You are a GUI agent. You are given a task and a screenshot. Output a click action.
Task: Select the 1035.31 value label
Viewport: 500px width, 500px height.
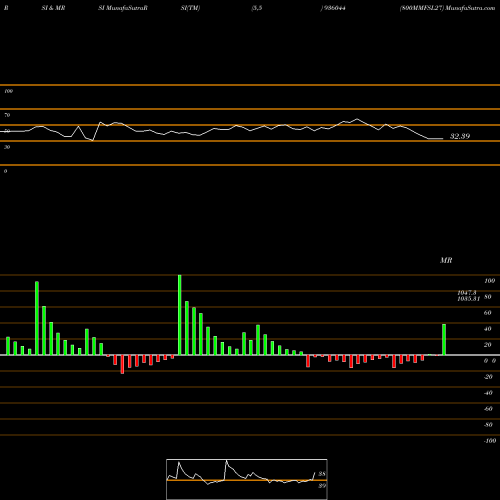point(468,299)
